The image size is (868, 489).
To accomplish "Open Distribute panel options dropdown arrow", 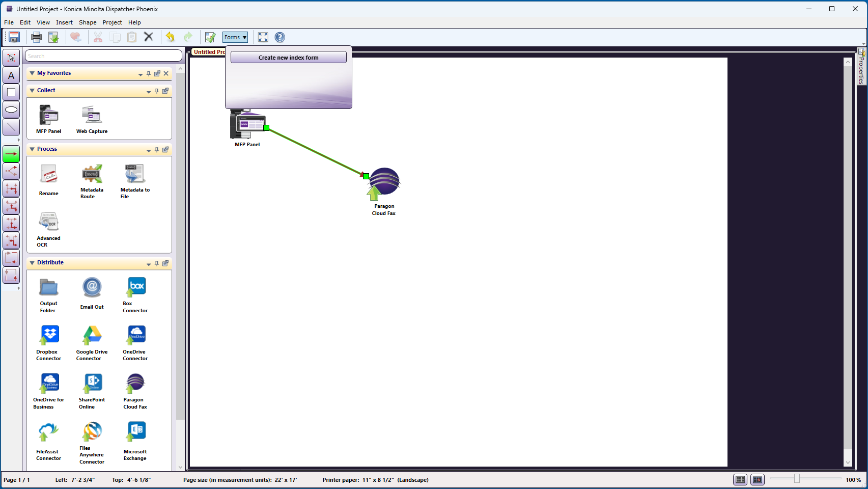I will click(149, 264).
